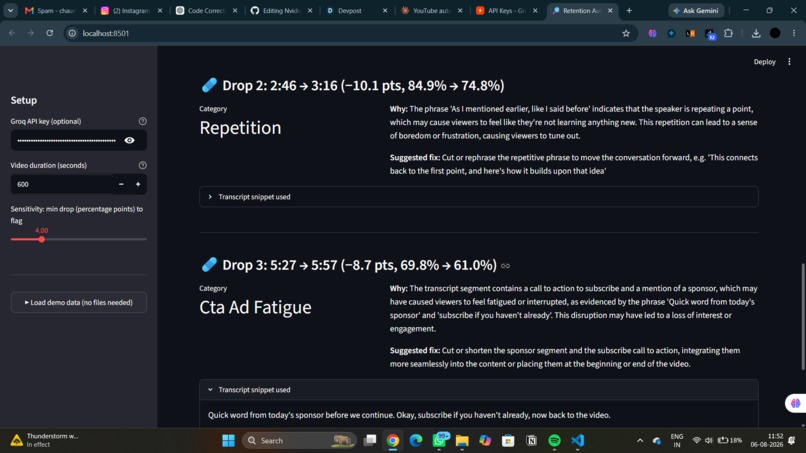Image resolution: width=806 pixels, height=453 pixels.
Task: Switch to the Editing Nvidia GitHub tab
Action: (282, 10)
